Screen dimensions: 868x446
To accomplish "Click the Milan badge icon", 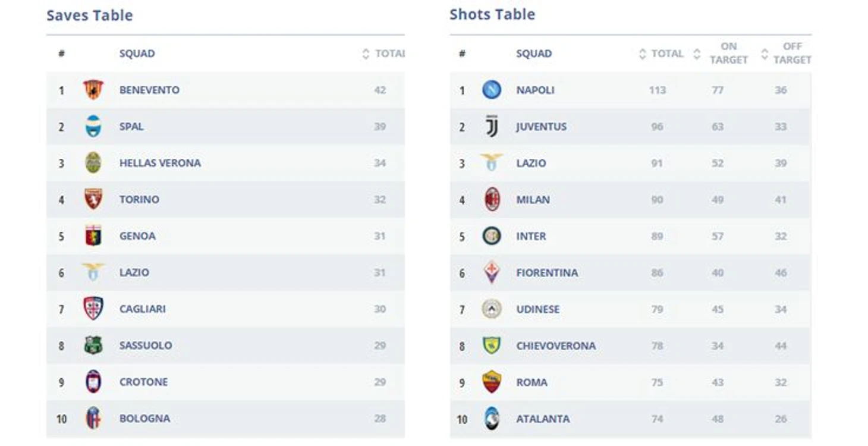I will click(492, 199).
